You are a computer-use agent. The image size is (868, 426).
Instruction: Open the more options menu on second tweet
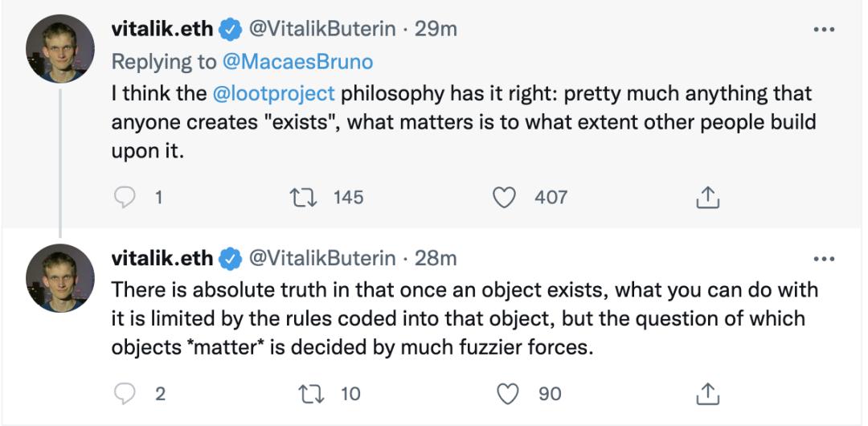click(825, 259)
